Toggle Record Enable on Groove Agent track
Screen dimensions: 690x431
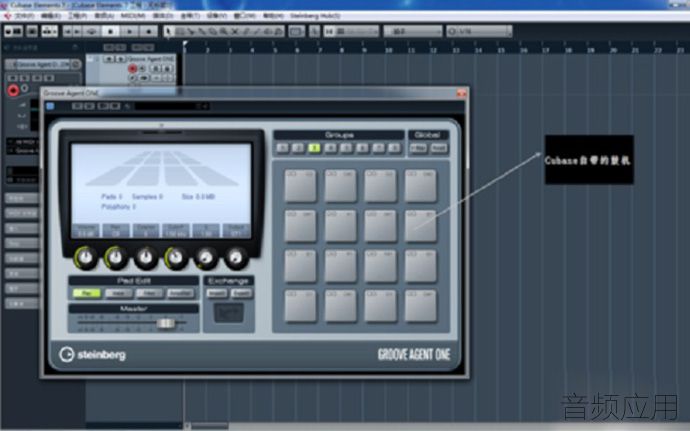(132, 68)
